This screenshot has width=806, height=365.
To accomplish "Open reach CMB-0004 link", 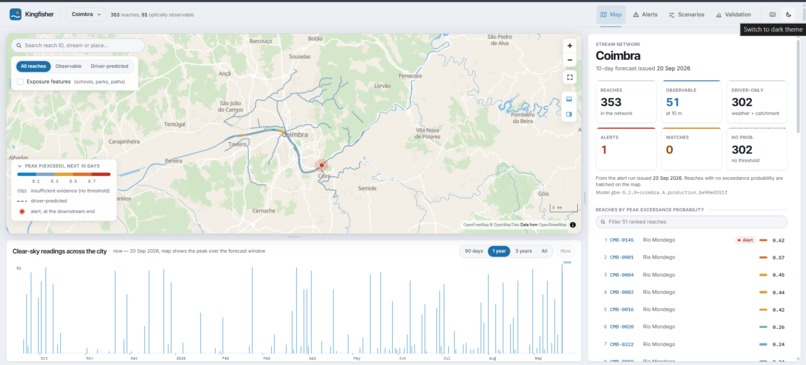I will [x=621, y=275].
